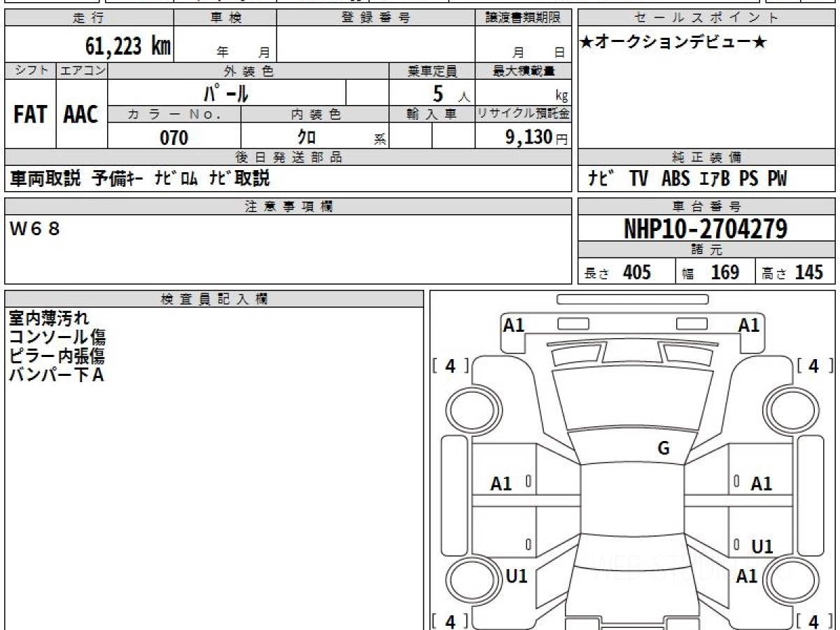Click ABS in the equipment list
Image resolution: width=840 pixels, height=630 pixels.
676,178
